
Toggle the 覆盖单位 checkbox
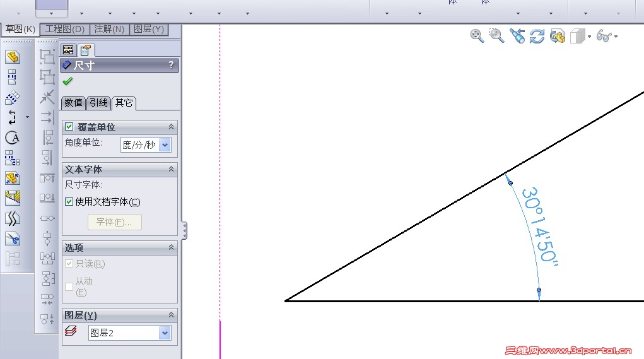[69, 127]
